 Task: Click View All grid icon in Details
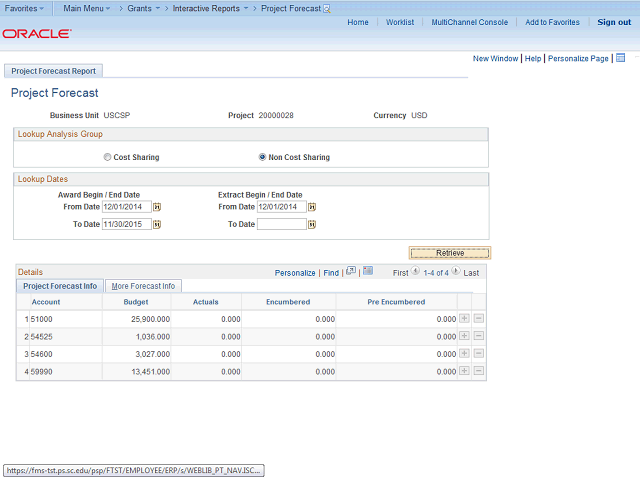(x=351, y=271)
